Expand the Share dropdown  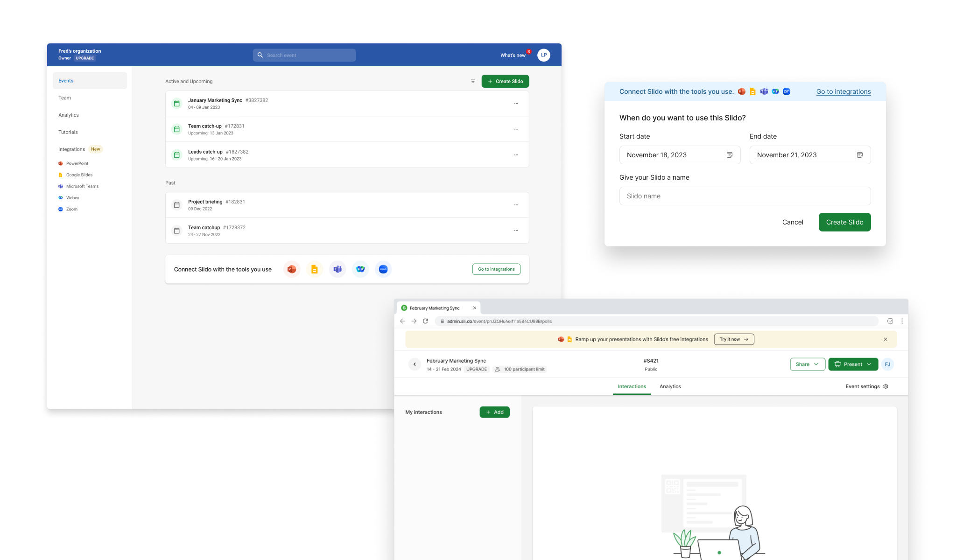[808, 364]
